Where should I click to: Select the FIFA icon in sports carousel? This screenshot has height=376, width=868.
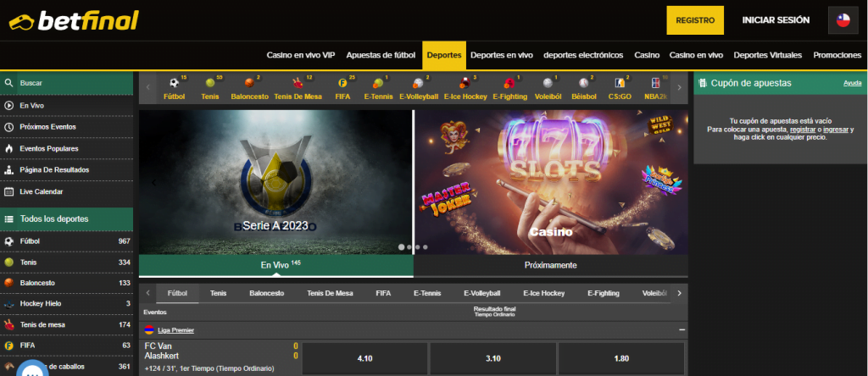click(x=342, y=84)
